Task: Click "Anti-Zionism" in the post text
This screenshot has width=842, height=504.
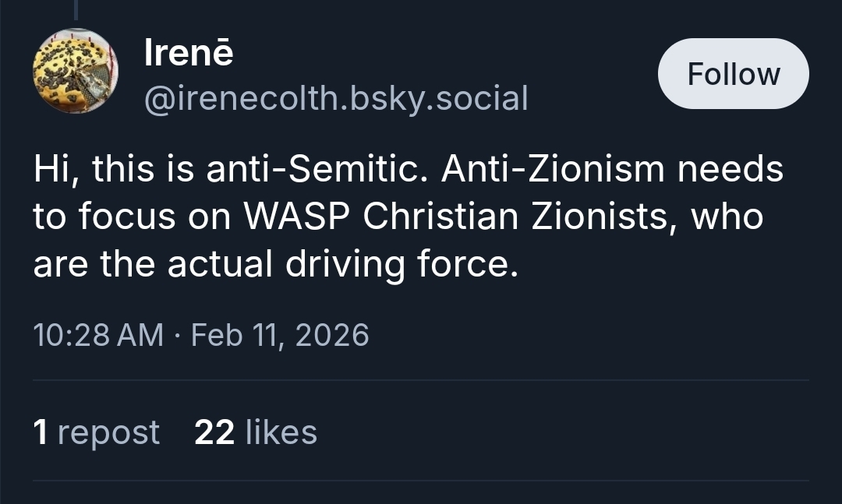Action: pyautogui.click(x=554, y=169)
